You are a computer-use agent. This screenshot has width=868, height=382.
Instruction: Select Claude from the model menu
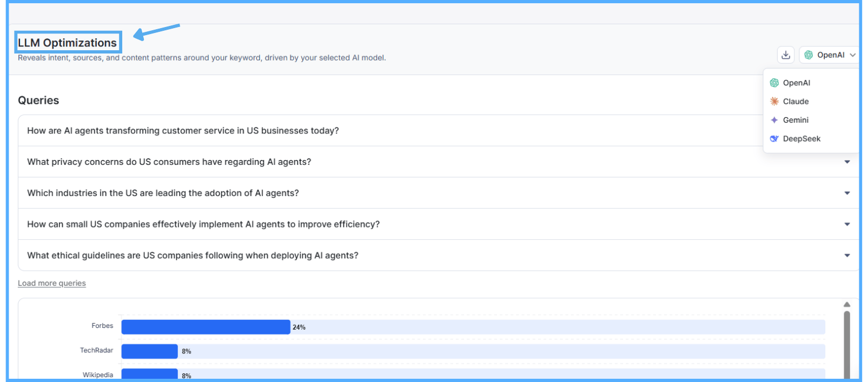[x=796, y=102]
